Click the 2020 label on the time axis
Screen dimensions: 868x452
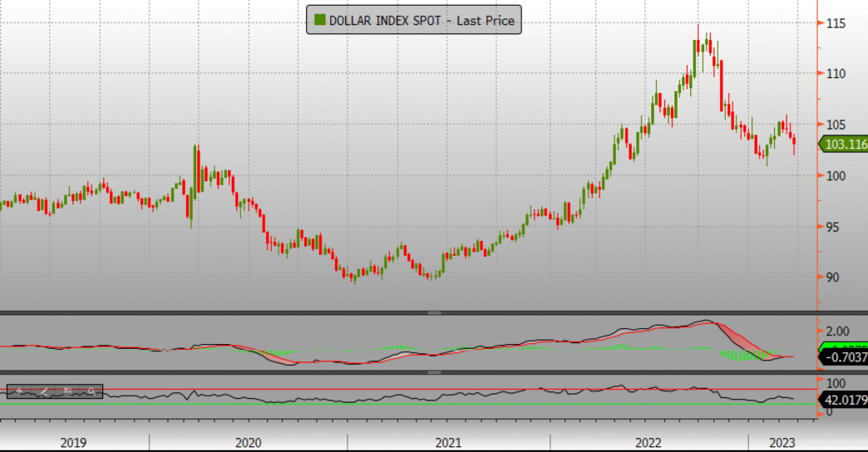click(x=249, y=442)
